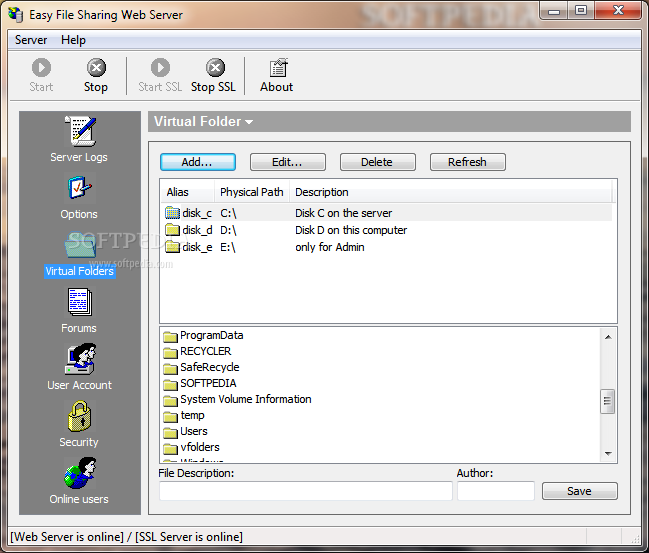The image size is (649, 553).
Task: Maximize the Easy File Sharing window
Action: point(581,10)
